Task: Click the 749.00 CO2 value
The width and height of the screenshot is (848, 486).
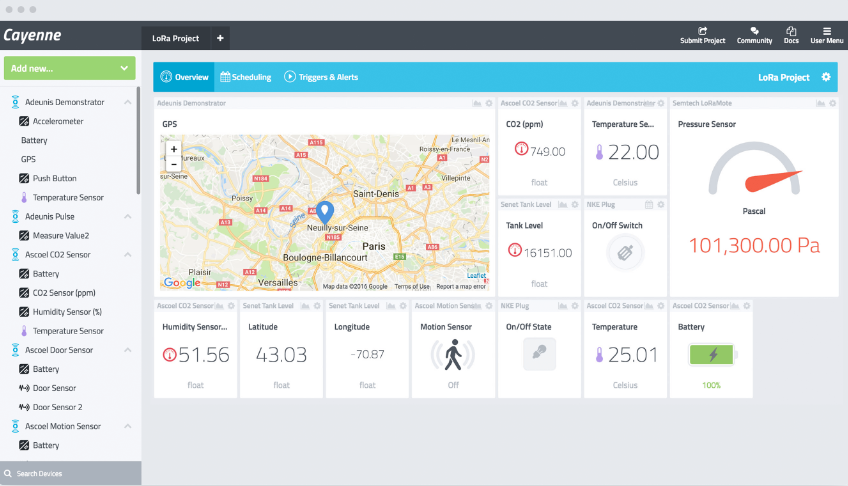Action: (547, 151)
